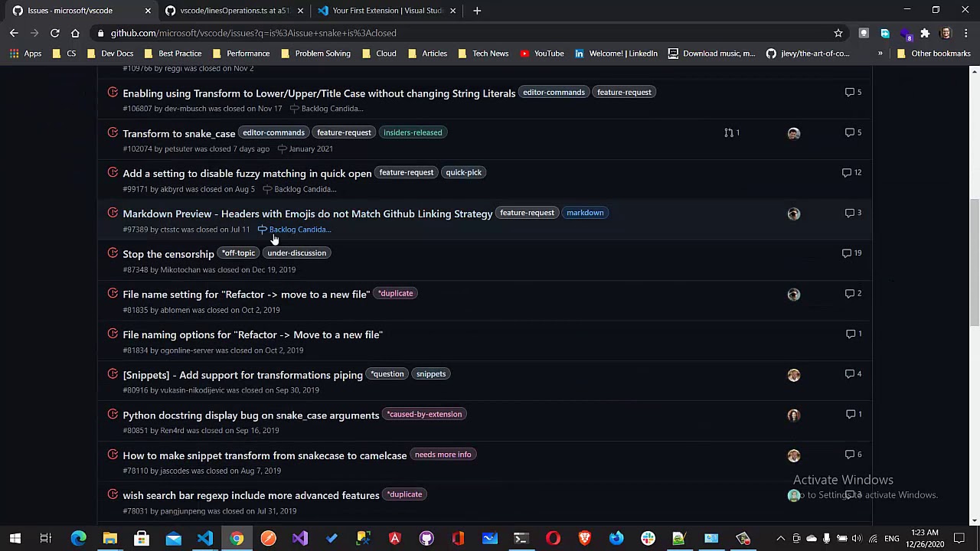The width and height of the screenshot is (980, 551).
Task: Open the Welcome LinkedIn bookmark
Action: click(615, 54)
